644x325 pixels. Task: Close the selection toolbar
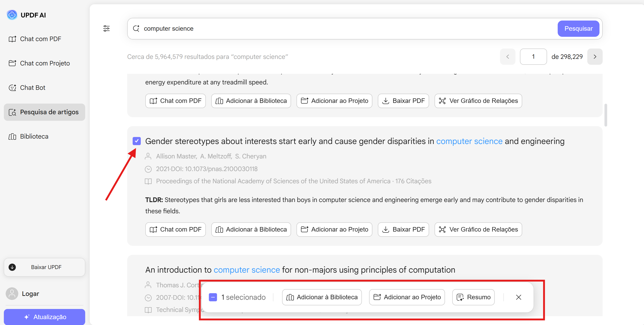(519, 297)
